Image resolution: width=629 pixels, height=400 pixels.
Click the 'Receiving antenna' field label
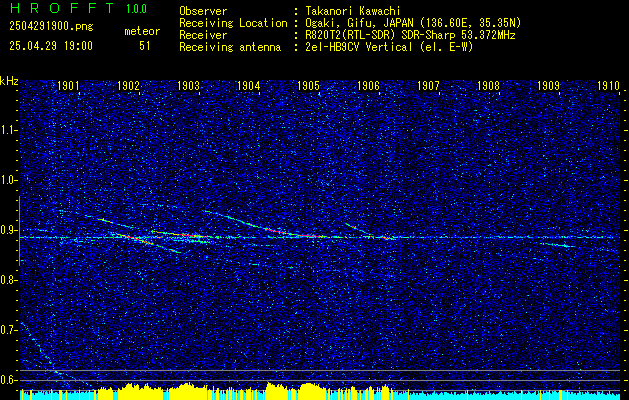[230, 47]
